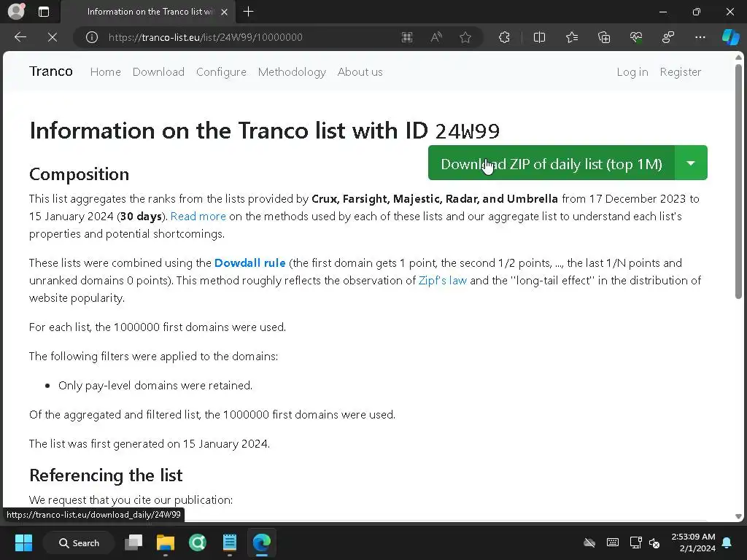Viewport: 747px width, 560px height.
Task: Open the Copilot sidebar icon
Action: point(730,37)
